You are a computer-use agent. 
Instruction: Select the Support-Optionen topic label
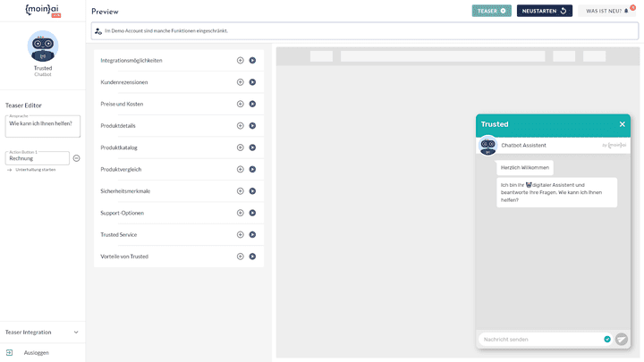click(122, 213)
